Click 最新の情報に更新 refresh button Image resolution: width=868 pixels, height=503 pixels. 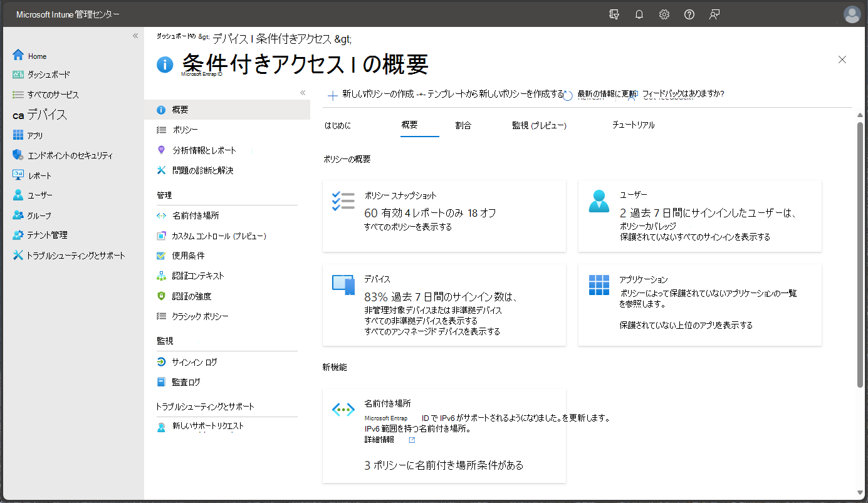(x=600, y=95)
